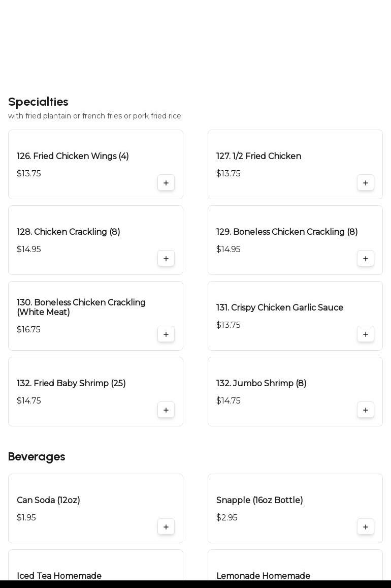Add Boneless Chicken Crackling (White Meat)
This screenshot has width=391, height=588.
[166, 334]
